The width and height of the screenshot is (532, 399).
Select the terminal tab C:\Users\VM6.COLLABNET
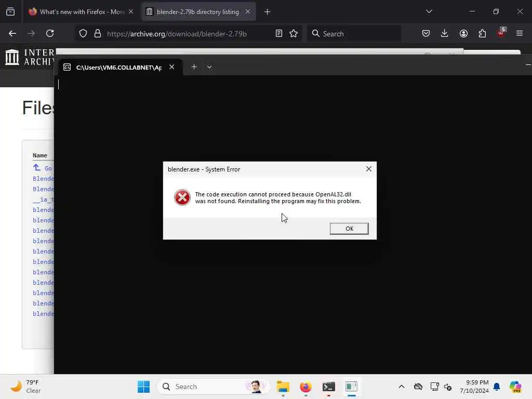[x=119, y=67]
